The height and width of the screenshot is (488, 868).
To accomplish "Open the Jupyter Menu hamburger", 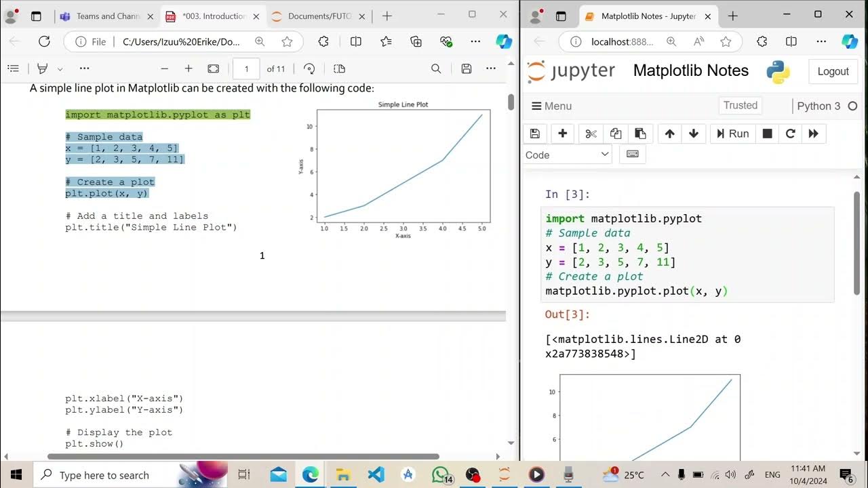I will (552, 106).
